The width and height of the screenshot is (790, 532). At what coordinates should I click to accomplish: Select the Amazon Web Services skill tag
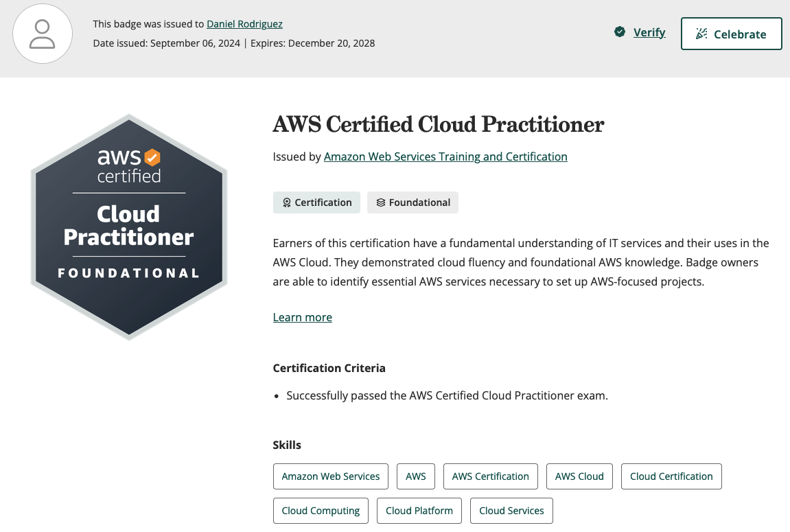[x=331, y=476]
